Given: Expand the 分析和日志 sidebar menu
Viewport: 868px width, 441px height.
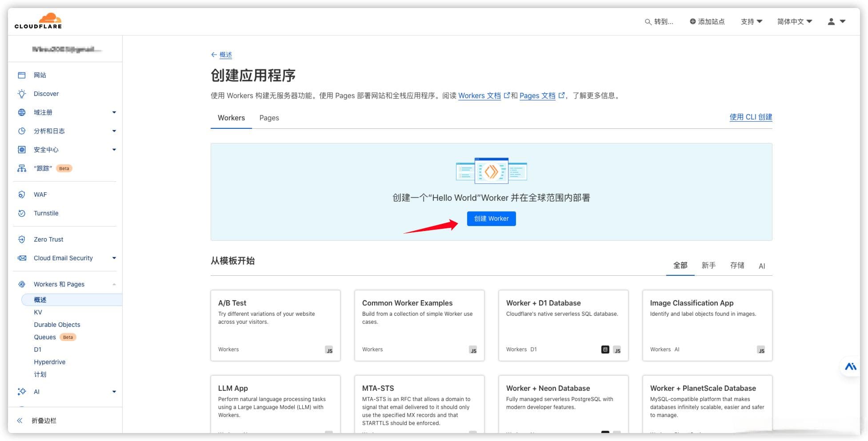Looking at the screenshot, I should 114,131.
